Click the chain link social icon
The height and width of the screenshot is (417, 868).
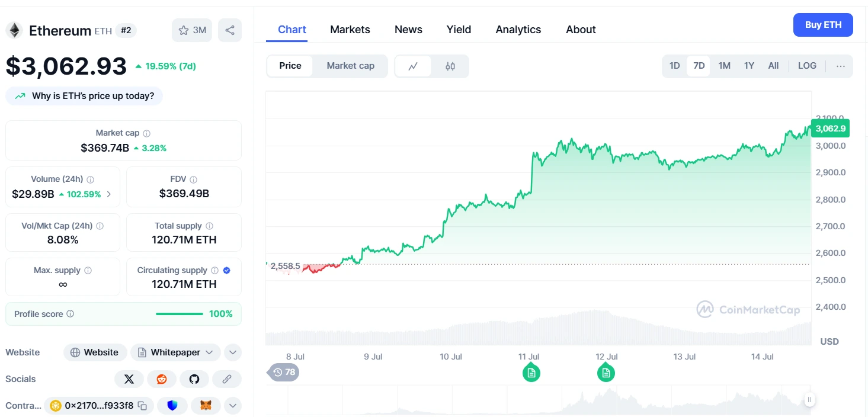point(227,379)
